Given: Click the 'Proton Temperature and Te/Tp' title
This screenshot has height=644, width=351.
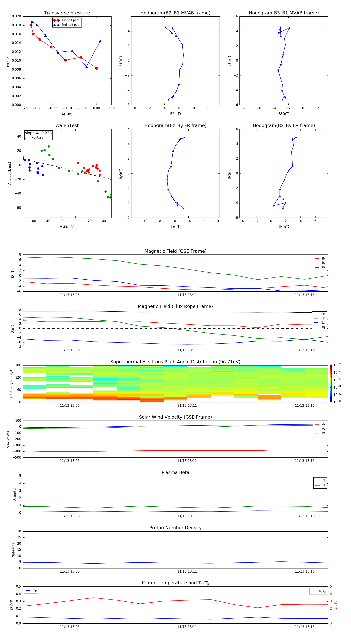Looking at the screenshot, I should [175, 583].
